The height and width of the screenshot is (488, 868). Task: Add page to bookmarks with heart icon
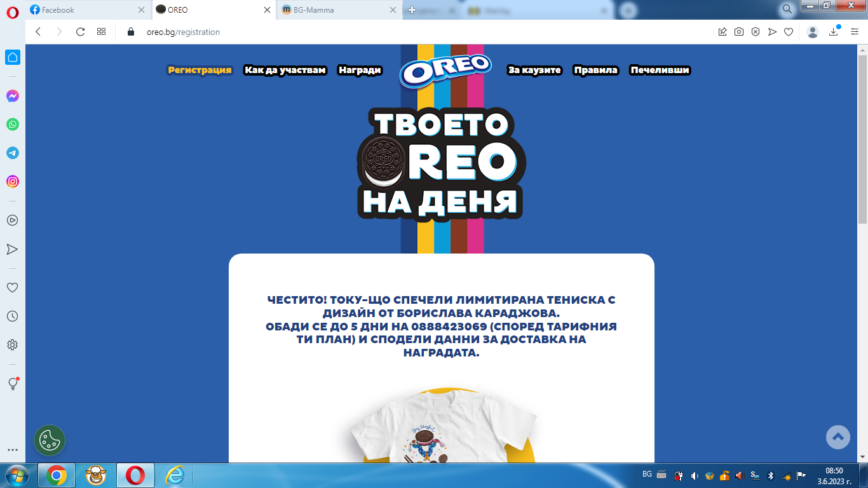(789, 32)
